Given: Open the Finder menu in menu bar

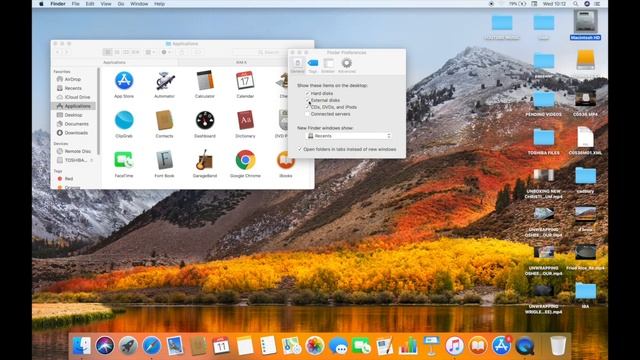Looking at the screenshot, I should [58, 4].
